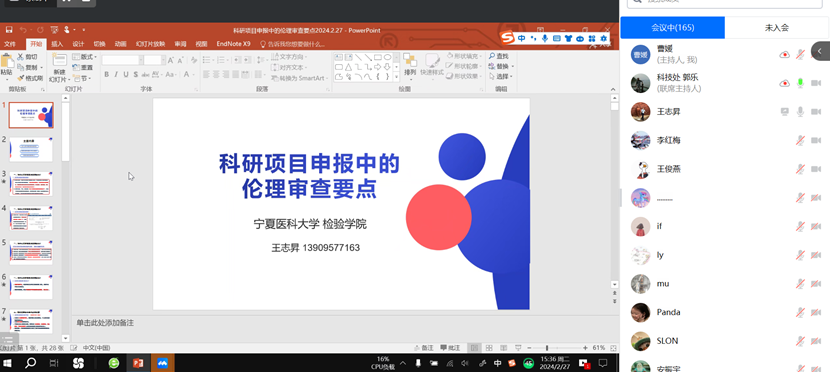Open the 版式 layout dropdown
The width and height of the screenshot is (830, 372).
[85, 57]
